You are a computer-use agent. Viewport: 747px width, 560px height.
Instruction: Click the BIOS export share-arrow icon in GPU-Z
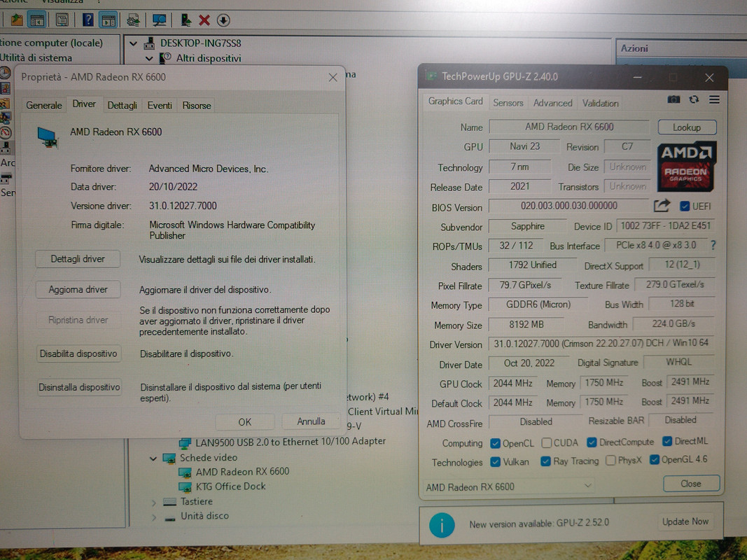pos(662,206)
